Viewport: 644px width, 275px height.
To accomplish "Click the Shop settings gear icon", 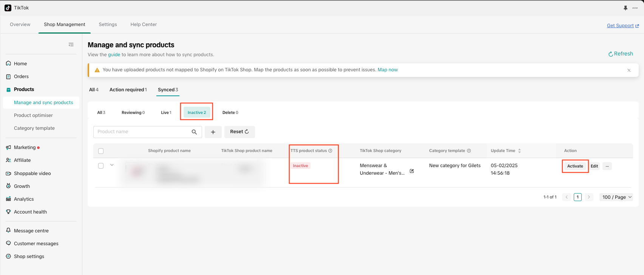I will tap(8, 256).
